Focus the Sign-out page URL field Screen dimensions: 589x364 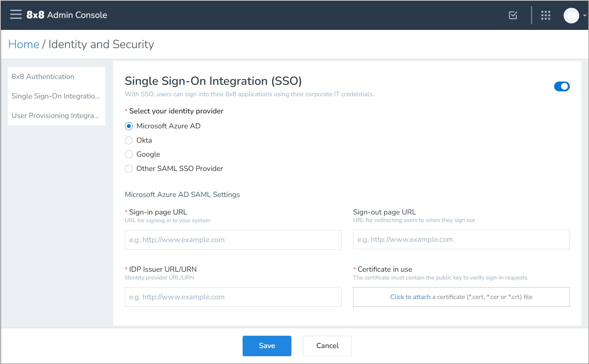point(461,240)
